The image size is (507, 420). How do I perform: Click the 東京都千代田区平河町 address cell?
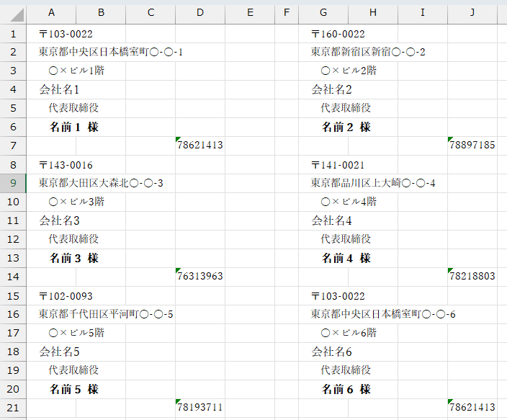(106, 315)
